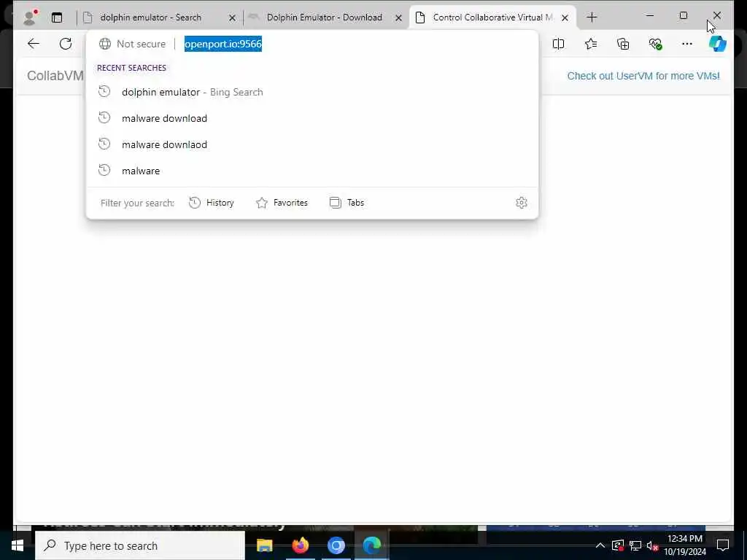Launch the blue circular browser taskbar icon
Viewport: 747px width, 560px height.
coord(336,545)
